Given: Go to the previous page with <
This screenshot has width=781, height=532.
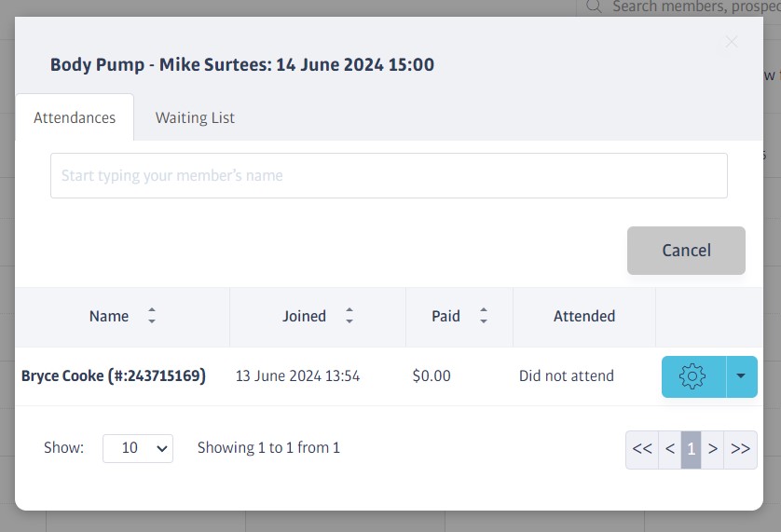Looking at the screenshot, I should 670,449.
